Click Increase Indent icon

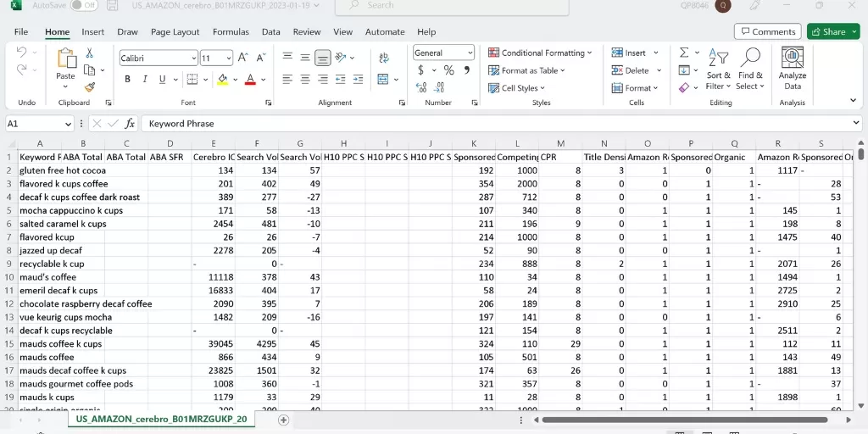click(359, 79)
